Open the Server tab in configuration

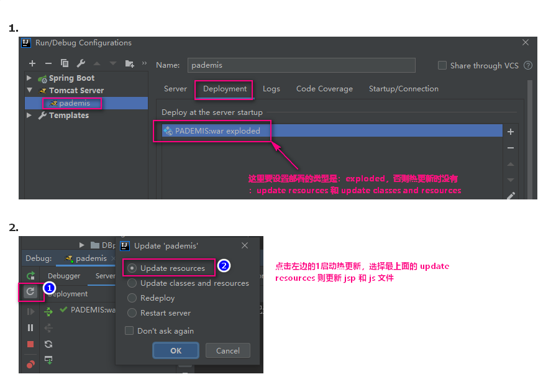tap(175, 89)
